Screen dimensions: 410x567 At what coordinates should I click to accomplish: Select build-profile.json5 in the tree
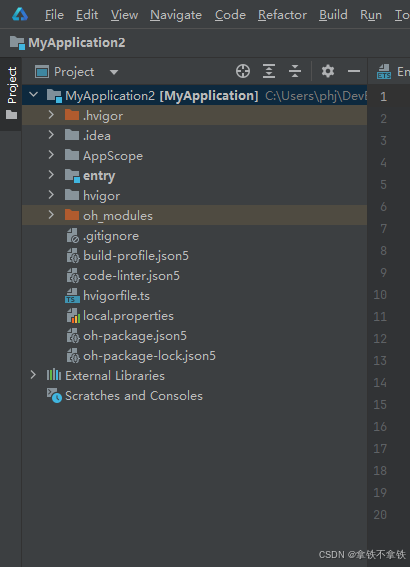[x=136, y=256]
